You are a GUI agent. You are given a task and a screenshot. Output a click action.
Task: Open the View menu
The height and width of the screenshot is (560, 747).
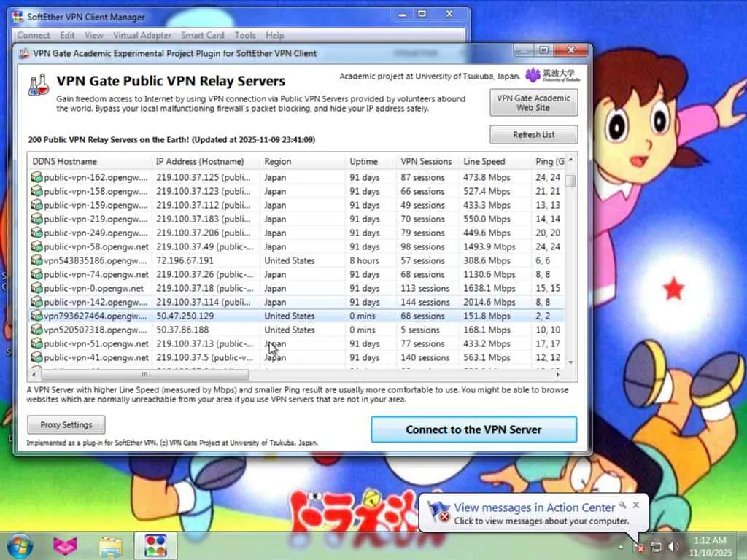coord(94,35)
